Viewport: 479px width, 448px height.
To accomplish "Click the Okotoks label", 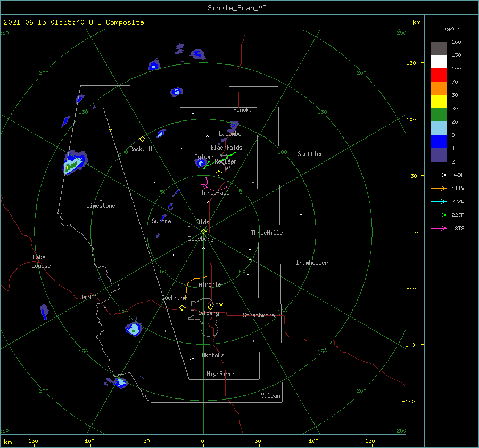I will click(213, 355).
